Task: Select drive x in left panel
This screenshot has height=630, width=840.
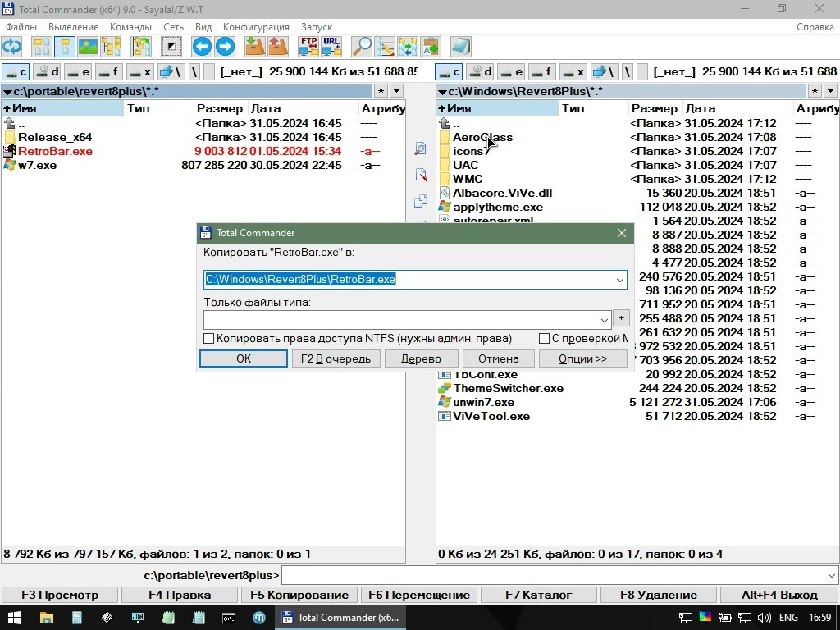Action: [140, 72]
